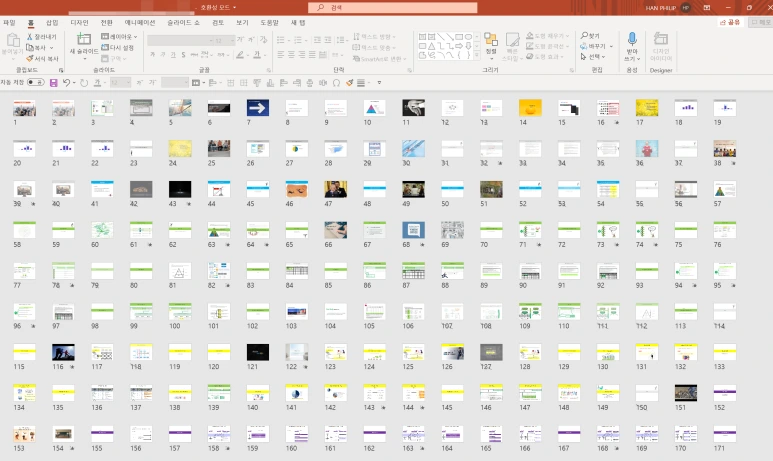Click the Save icon in quick access toolbar
This screenshot has width=773, height=461.
tap(54, 83)
